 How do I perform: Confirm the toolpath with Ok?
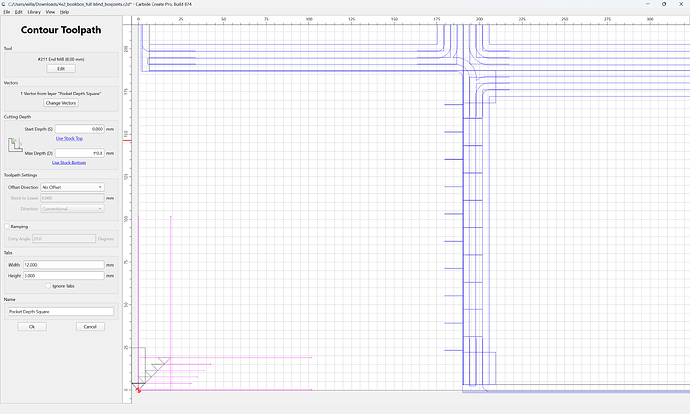point(32,326)
